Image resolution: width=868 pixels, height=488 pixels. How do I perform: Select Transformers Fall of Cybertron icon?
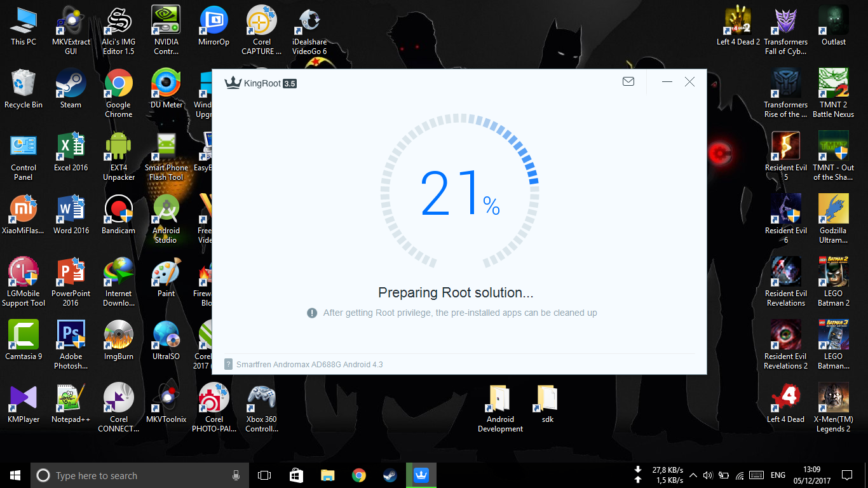pyautogui.click(x=786, y=30)
